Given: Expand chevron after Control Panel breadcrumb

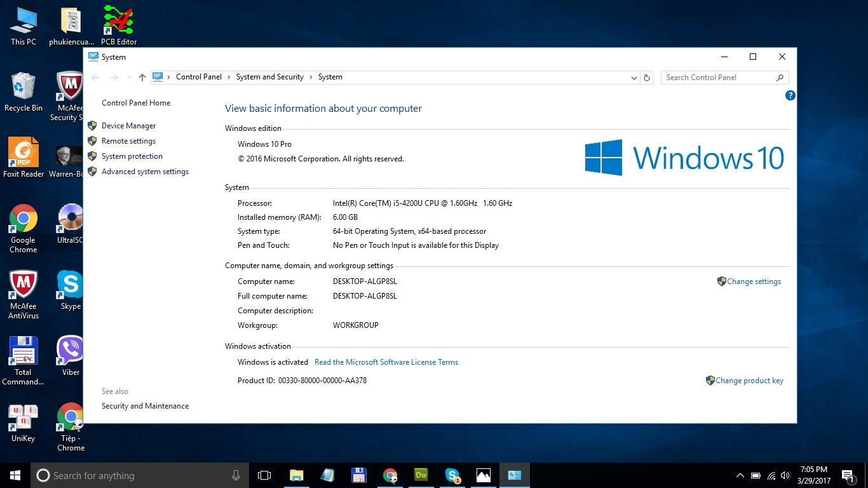Looking at the screenshot, I should pos(229,77).
